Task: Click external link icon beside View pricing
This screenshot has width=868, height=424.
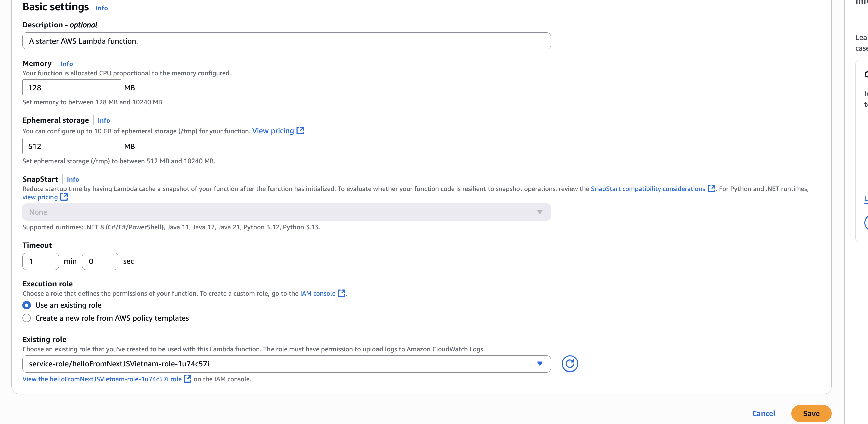Action: point(300,131)
